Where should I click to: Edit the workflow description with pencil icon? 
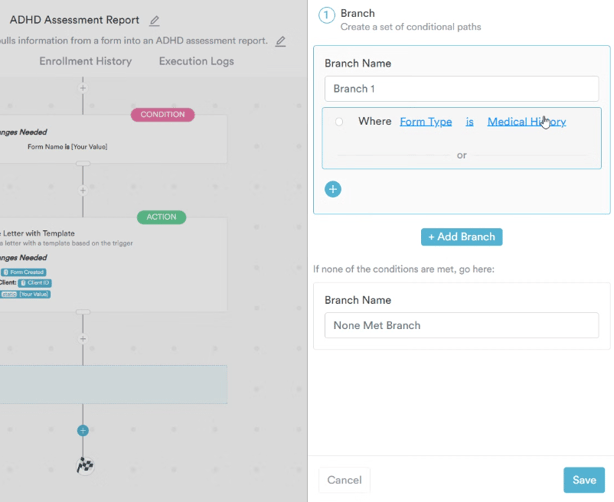pyautogui.click(x=281, y=41)
